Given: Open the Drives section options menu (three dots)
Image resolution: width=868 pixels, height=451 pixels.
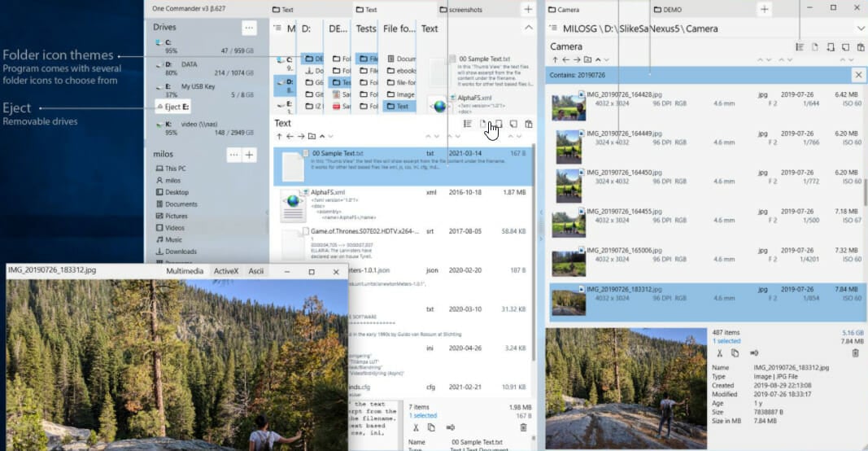Looking at the screenshot, I should (249, 28).
